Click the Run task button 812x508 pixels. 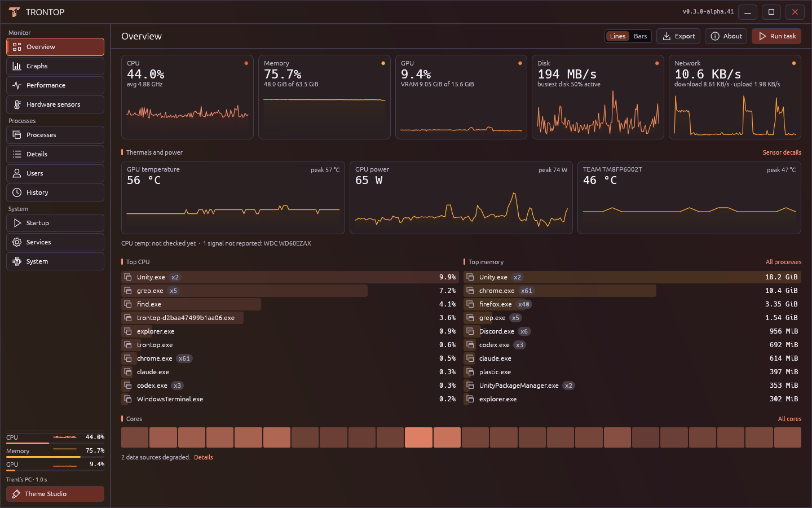[776, 36]
